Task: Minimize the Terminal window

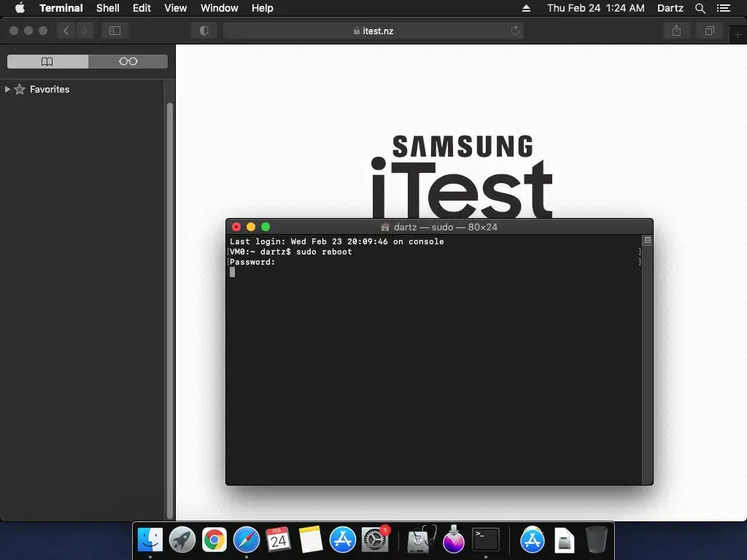Action: pos(251,227)
